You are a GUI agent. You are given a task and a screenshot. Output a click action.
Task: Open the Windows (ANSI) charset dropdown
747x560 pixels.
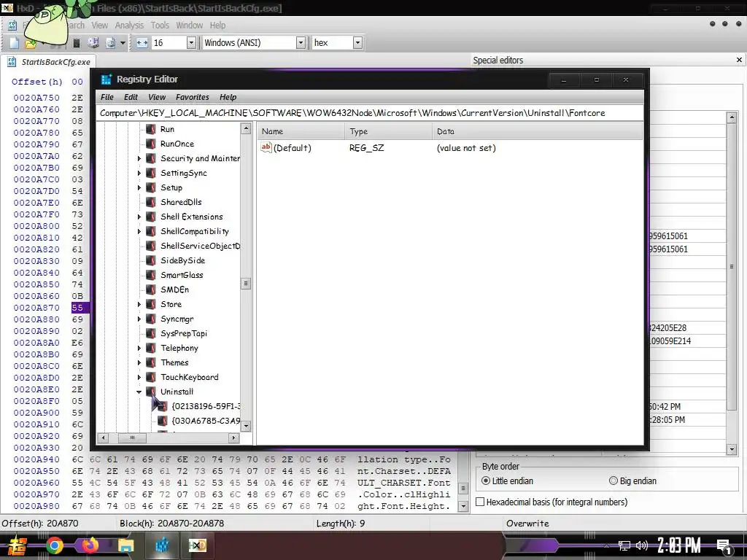pyautogui.click(x=301, y=43)
